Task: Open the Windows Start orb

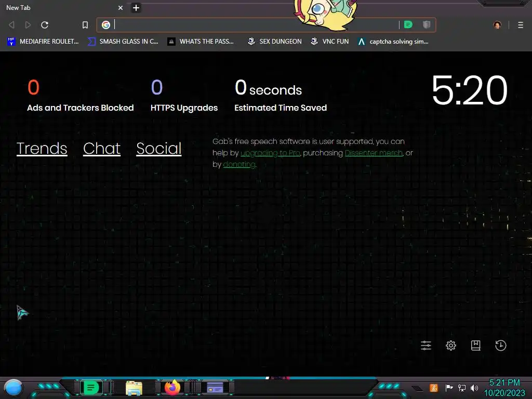Action: pyautogui.click(x=14, y=388)
